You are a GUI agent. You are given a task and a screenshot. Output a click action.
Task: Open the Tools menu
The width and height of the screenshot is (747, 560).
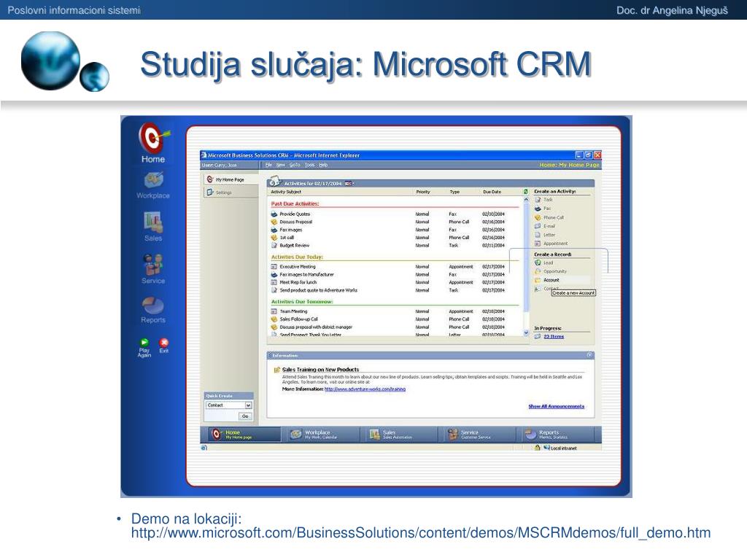click(x=309, y=165)
